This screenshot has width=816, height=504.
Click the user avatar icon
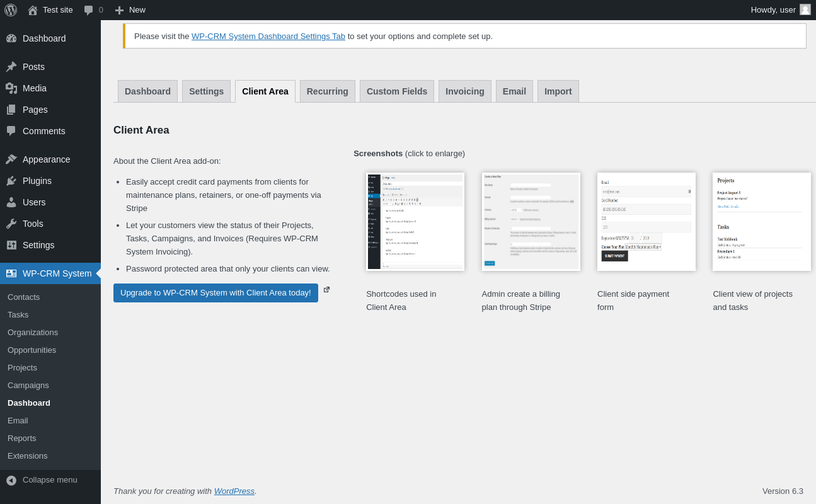[x=805, y=9]
